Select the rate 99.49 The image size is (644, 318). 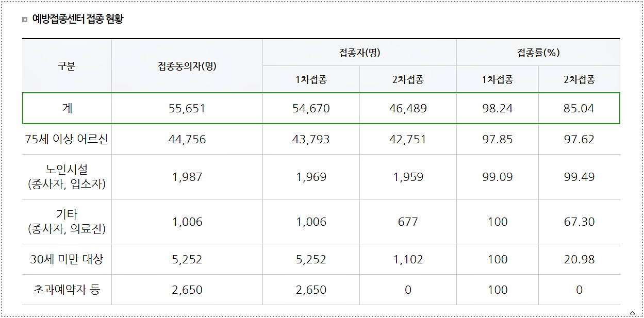(x=579, y=177)
